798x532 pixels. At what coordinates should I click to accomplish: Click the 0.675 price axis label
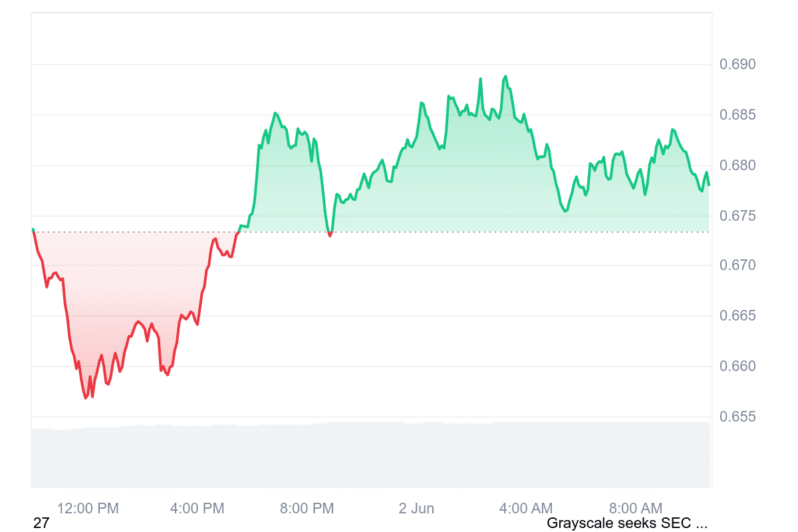737,216
